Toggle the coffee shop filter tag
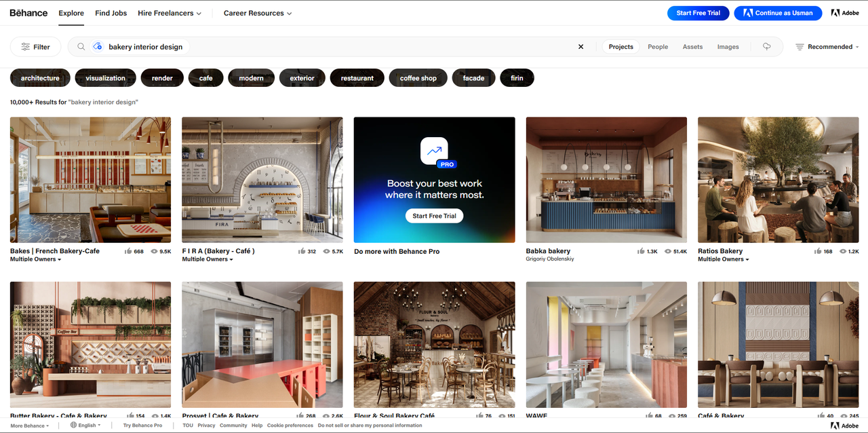Image resolution: width=868 pixels, height=433 pixels. click(417, 77)
